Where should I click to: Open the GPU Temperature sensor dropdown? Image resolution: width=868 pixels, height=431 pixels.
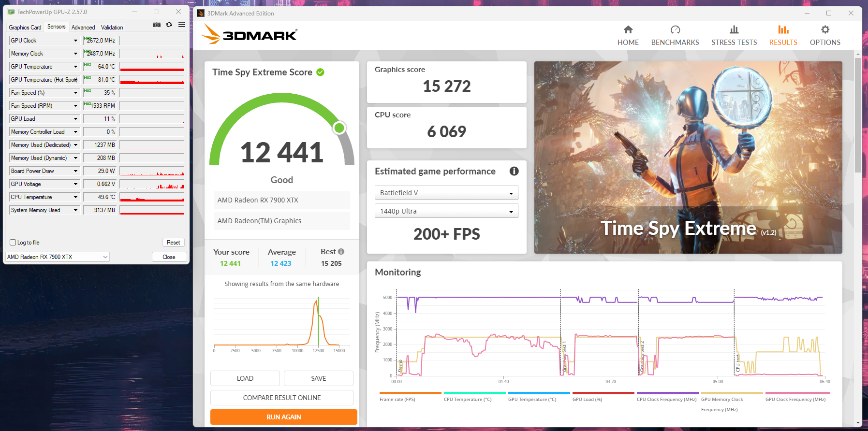[75, 67]
